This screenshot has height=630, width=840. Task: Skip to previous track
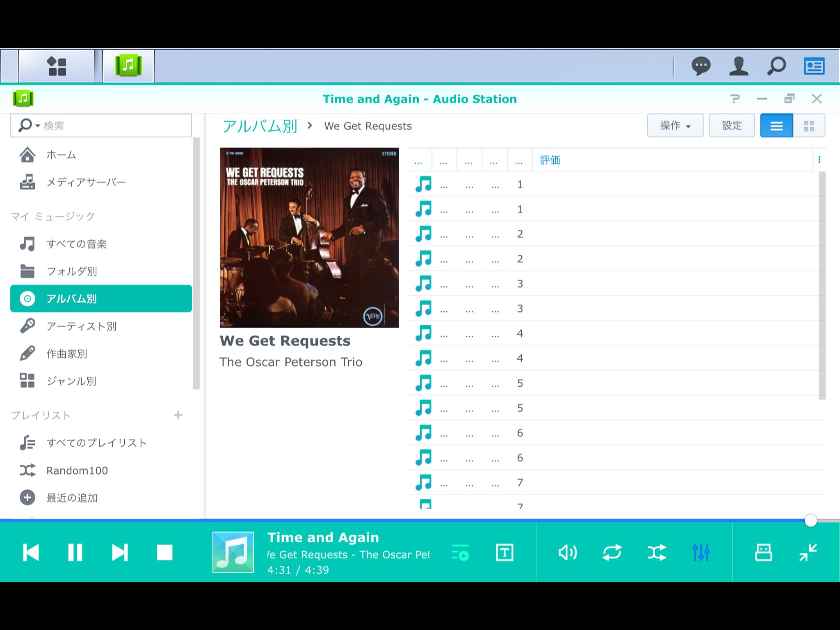click(x=31, y=552)
